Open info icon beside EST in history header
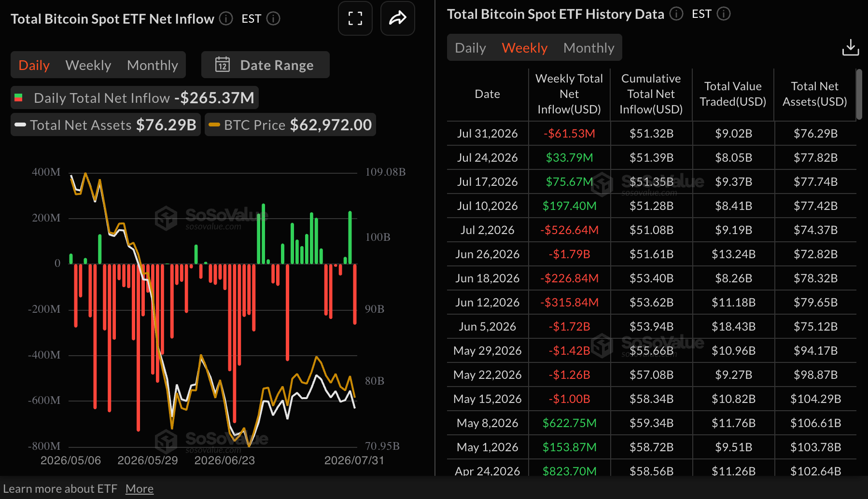Viewport: 868px width, 499px height. [x=724, y=14]
